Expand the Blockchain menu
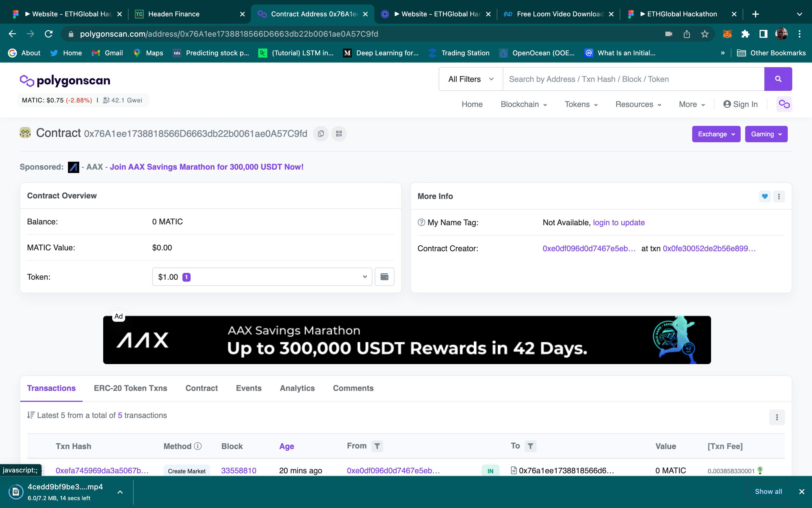Screen dimensions: 812x508 524,104
